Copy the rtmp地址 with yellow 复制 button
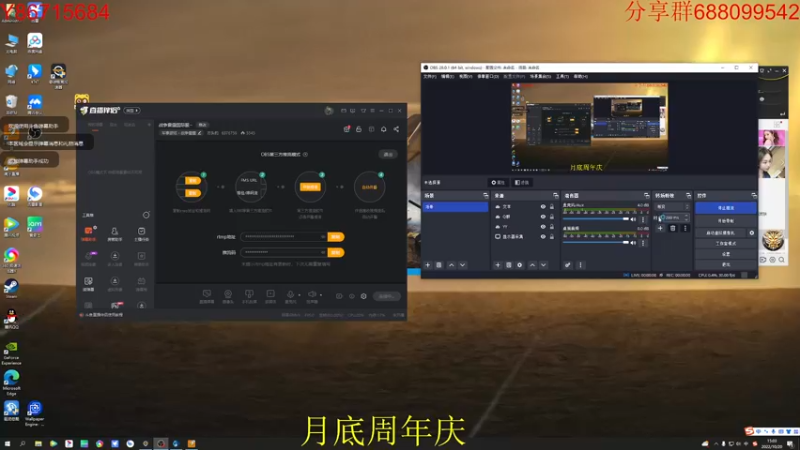800x450 pixels. pyautogui.click(x=336, y=237)
